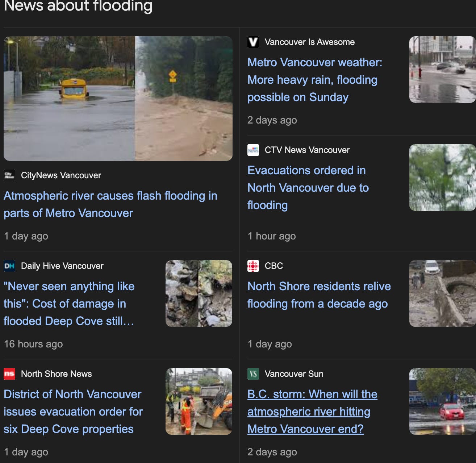Image resolution: width=476 pixels, height=463 pixels.
Task: Click "2 days ago" under Vancouver Sun story
Action: (x=272, y=452)
